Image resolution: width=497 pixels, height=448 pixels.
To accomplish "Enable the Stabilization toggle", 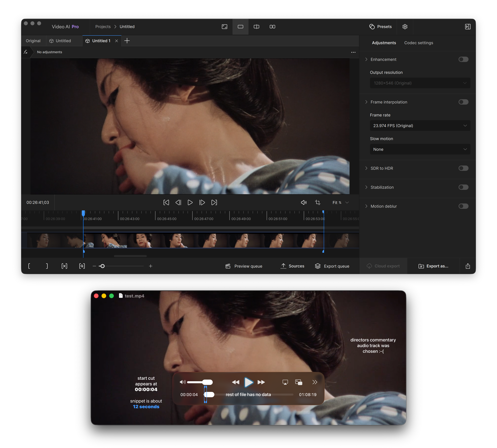I will 463,187.
